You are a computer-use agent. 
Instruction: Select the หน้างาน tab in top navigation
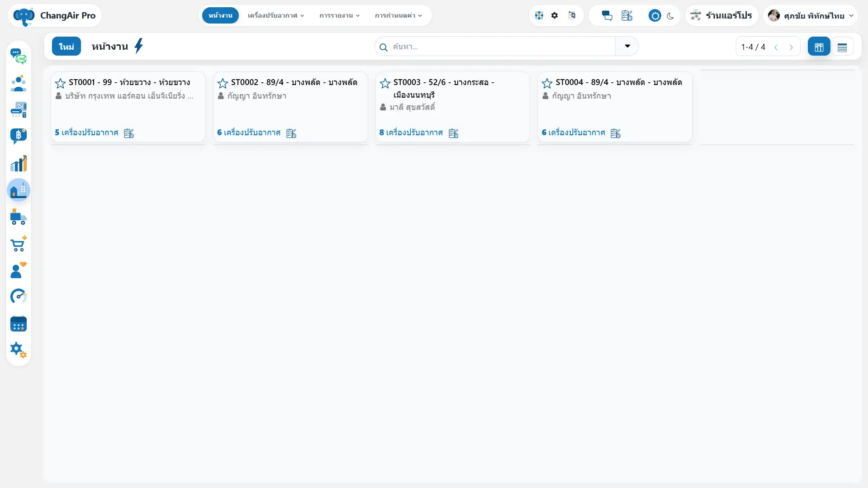(x=220, y=15)
